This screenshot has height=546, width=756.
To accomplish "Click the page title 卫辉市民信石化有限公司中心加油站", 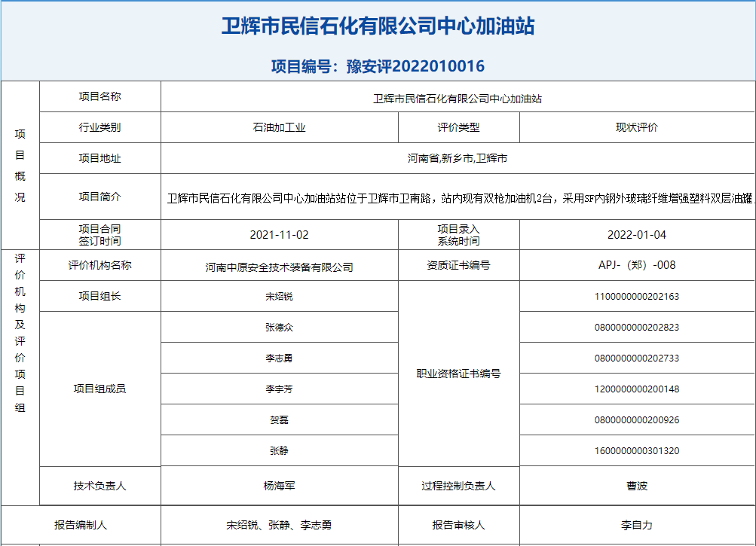I will pyautogui.click(x=378, y=26).
